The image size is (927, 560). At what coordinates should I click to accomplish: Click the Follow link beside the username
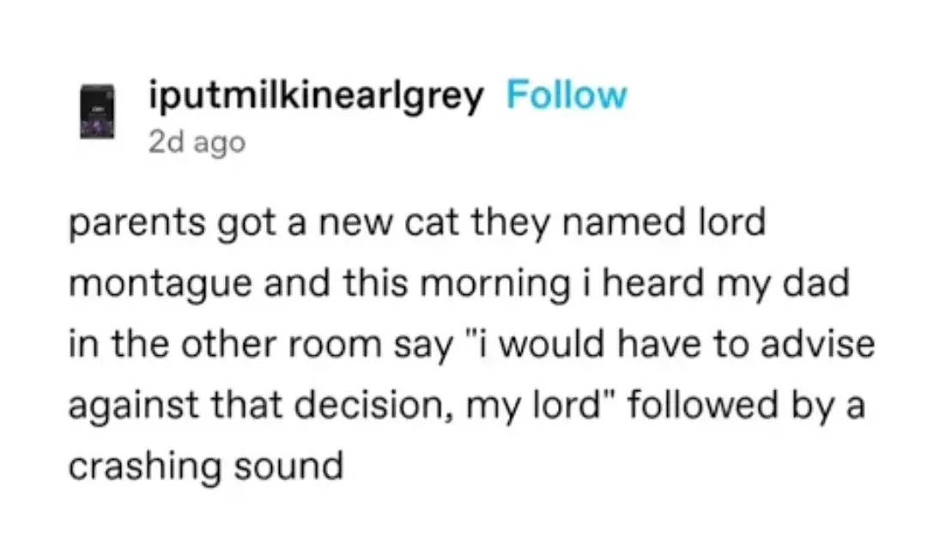coord(566,94)
